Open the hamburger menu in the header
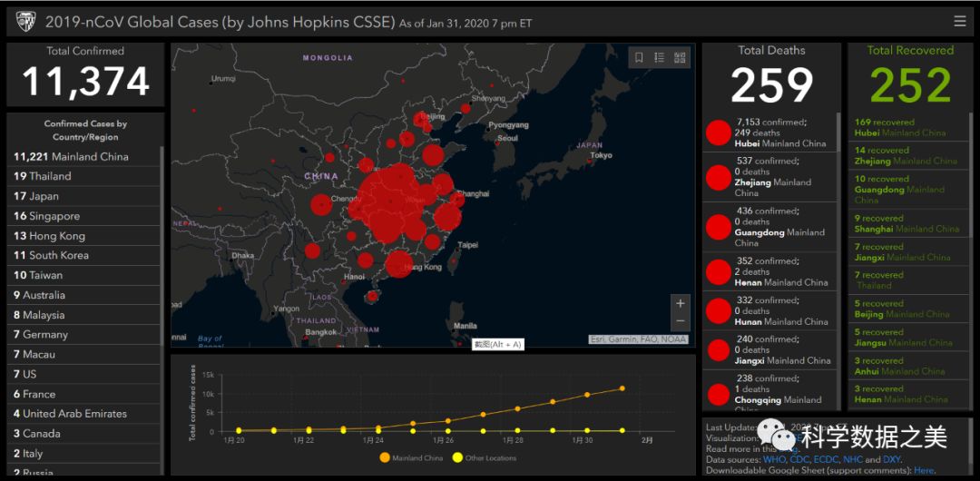980x481 pixels. click(x=960, y=21)
